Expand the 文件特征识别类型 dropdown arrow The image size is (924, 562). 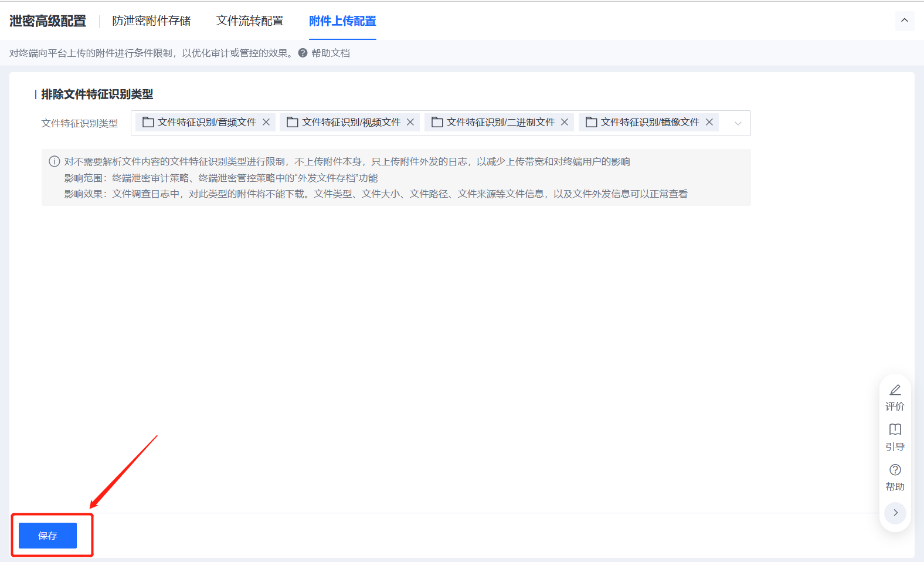[x=738, y=123]
